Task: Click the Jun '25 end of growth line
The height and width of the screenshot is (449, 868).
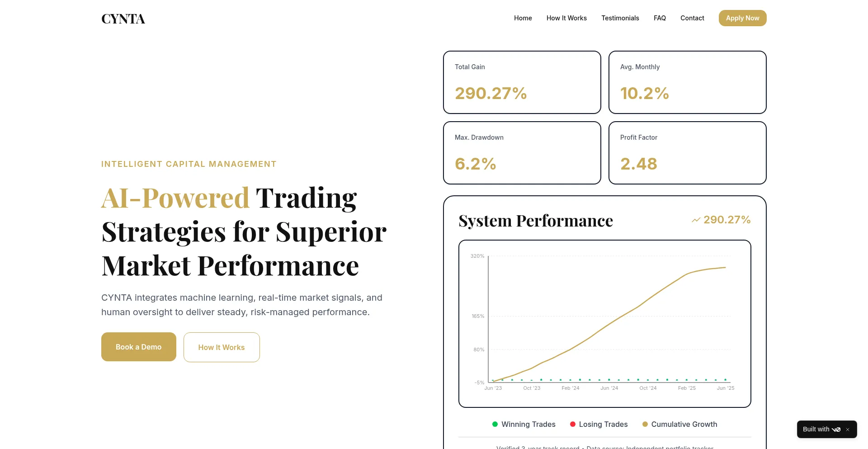Action: [725, 268]
